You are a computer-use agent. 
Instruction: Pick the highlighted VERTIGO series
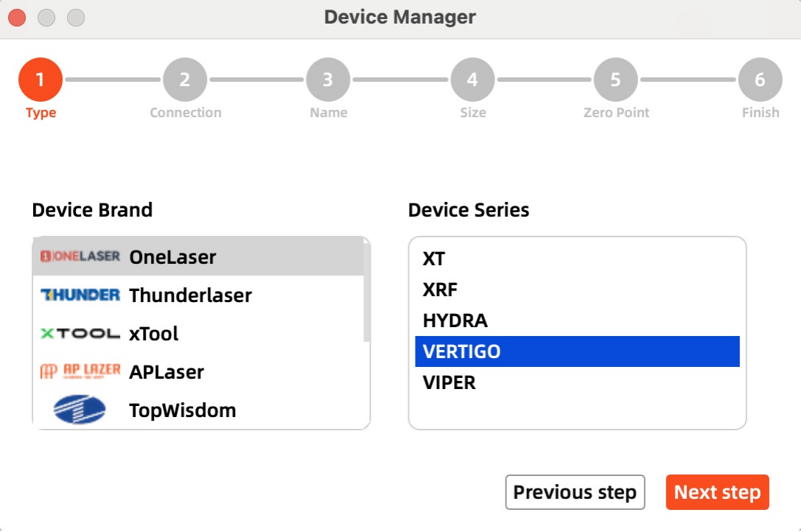click(461, 351)
